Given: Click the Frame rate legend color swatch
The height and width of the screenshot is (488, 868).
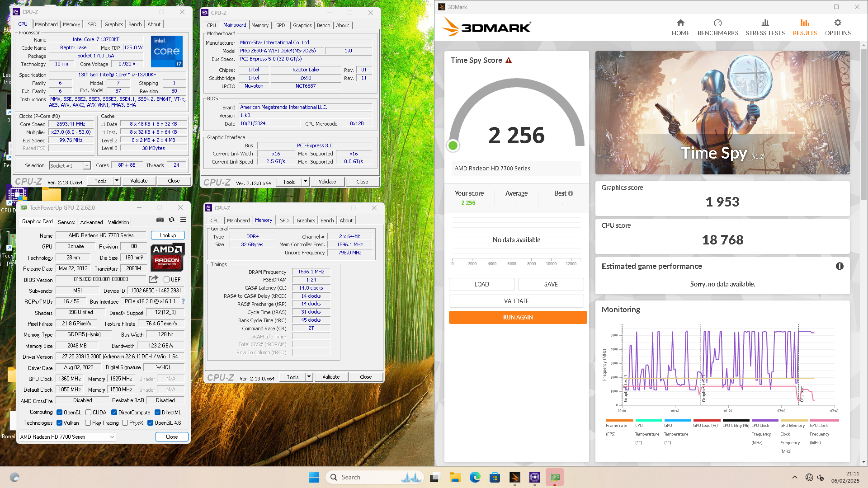Looking at the screenshot, I should pos(619,421).
